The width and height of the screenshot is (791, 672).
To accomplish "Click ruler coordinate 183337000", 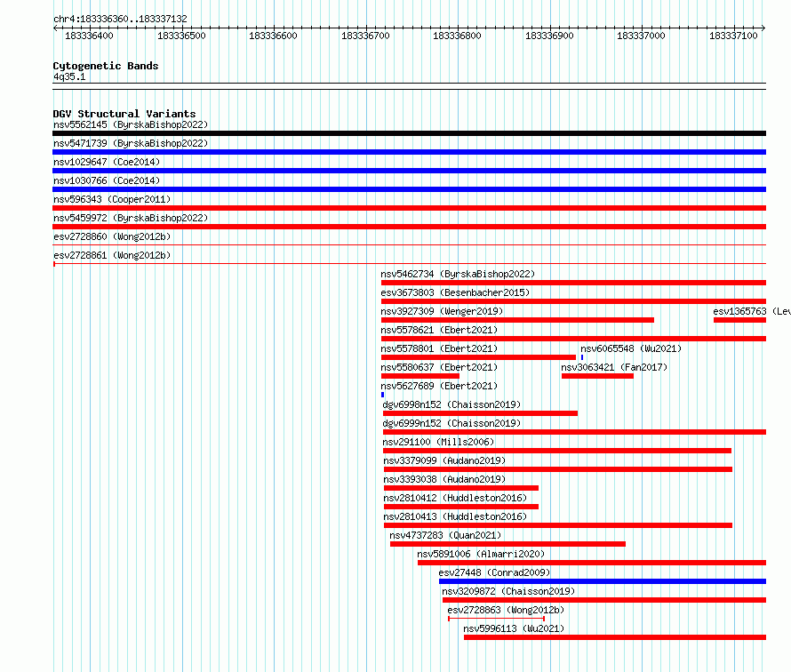I will point(641,36).
